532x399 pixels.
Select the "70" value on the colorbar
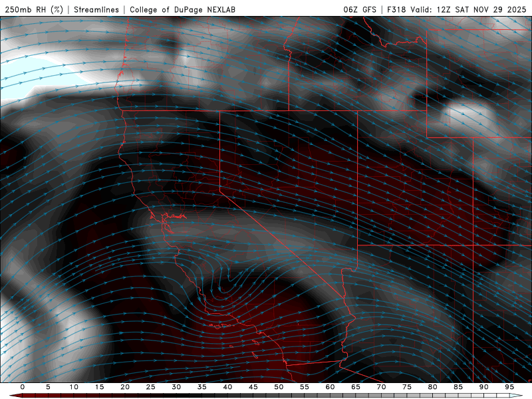coord(381,387)
